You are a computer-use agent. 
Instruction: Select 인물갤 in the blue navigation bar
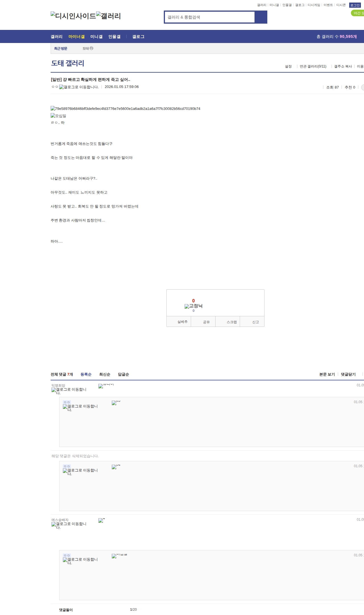pos(114,36)
